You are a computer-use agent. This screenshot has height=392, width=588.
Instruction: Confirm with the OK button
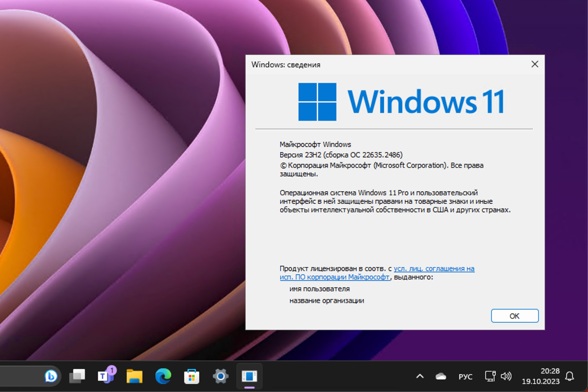[x=515, y=316]
